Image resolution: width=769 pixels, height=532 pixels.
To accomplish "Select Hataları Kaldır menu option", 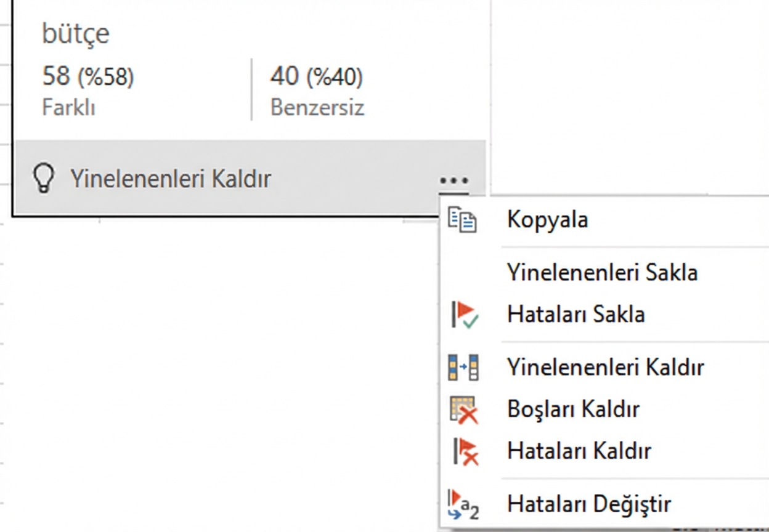I will click(579, 450).
